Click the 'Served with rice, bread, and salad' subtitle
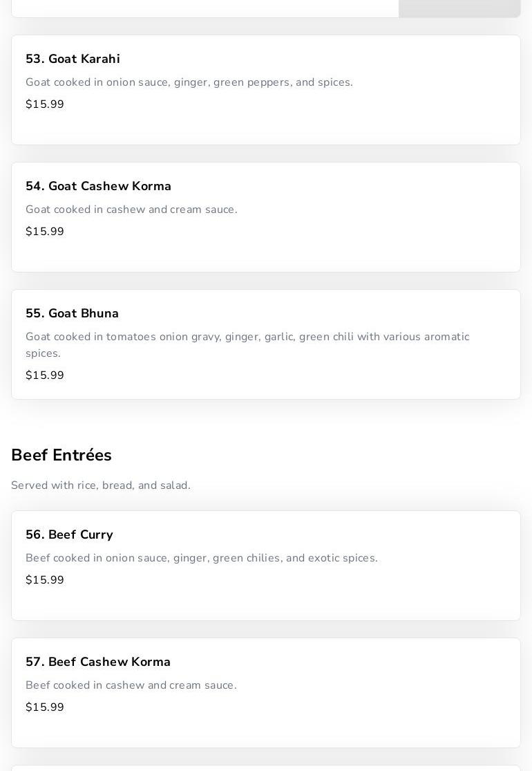This screenshot has width=532, height=771. click(101, 485)
